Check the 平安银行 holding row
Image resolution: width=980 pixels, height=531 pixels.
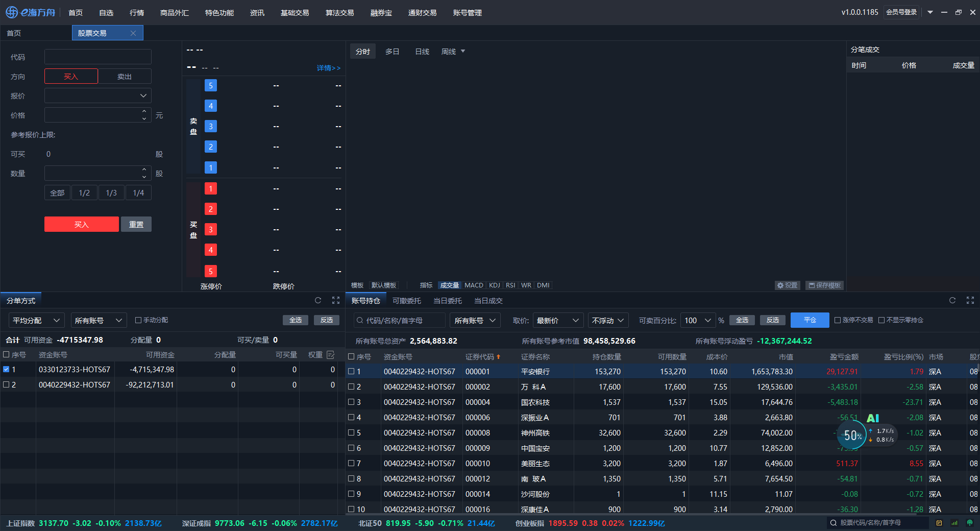[351, 371]
